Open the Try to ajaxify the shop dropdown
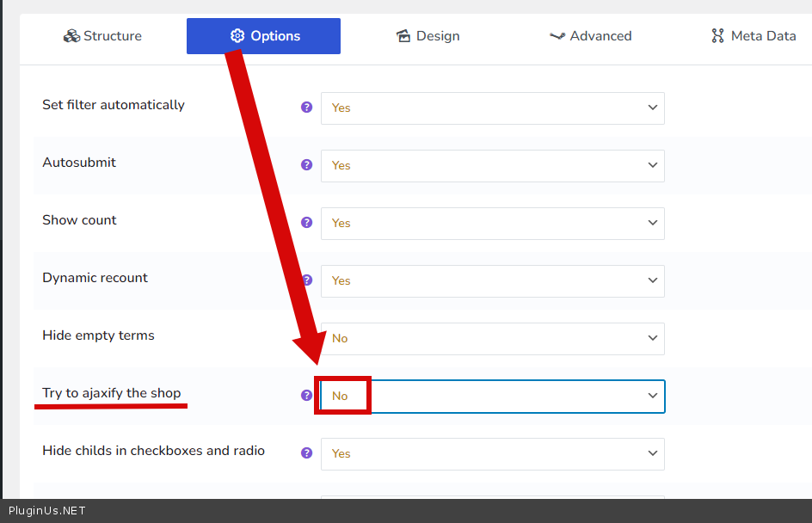 [492, 397]
